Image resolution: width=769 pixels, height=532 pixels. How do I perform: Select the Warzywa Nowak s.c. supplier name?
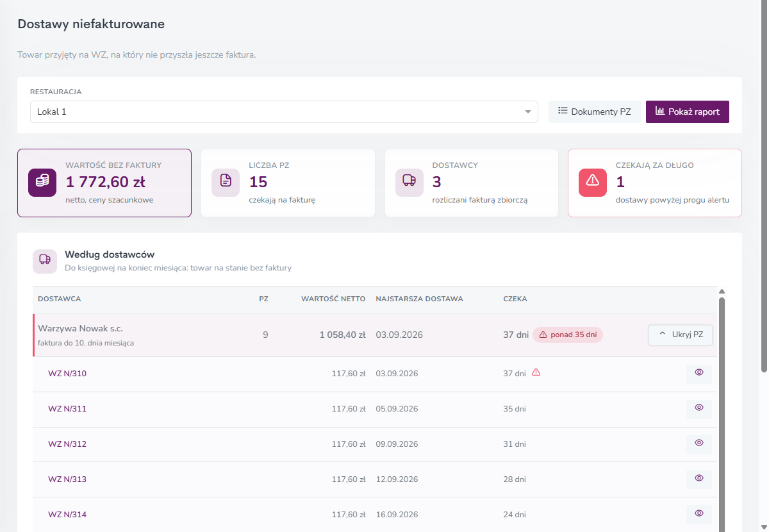click(x=81, y=329)
